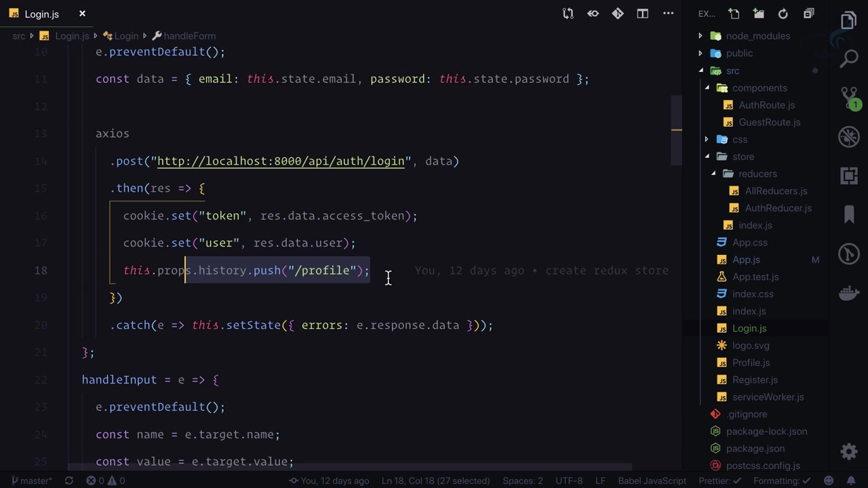Open the Extensions view in activity bar

click(849, 176)
